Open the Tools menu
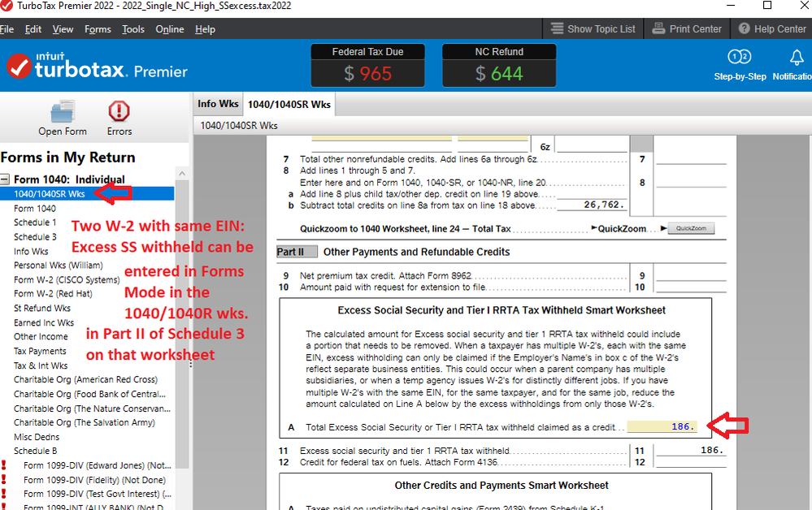The width and height of the screenshot is (812, 510). 133,29
